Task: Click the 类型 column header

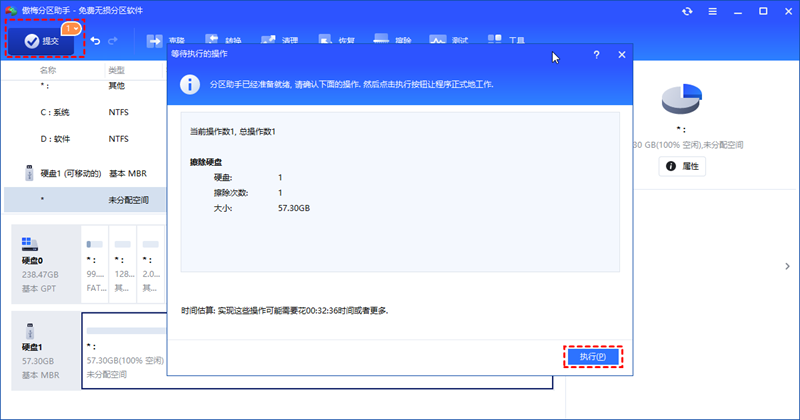Action: pos(116,70)
